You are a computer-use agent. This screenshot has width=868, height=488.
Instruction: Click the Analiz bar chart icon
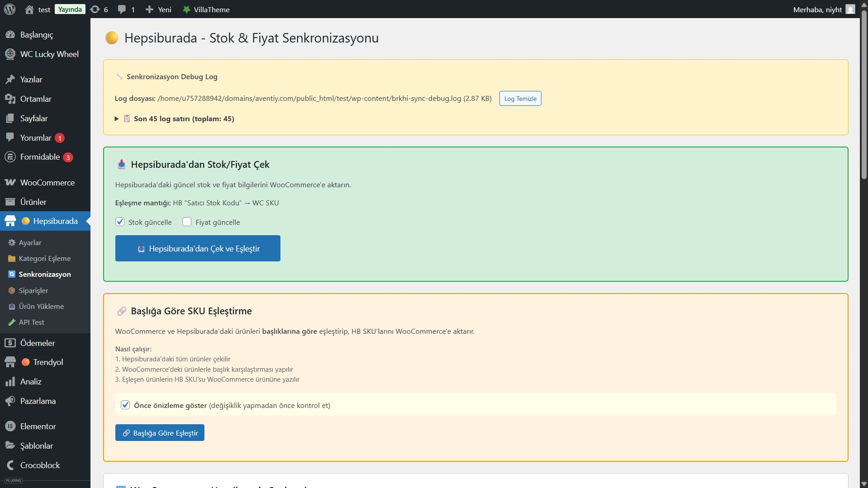pyautogui.click(x=10, y=382)
